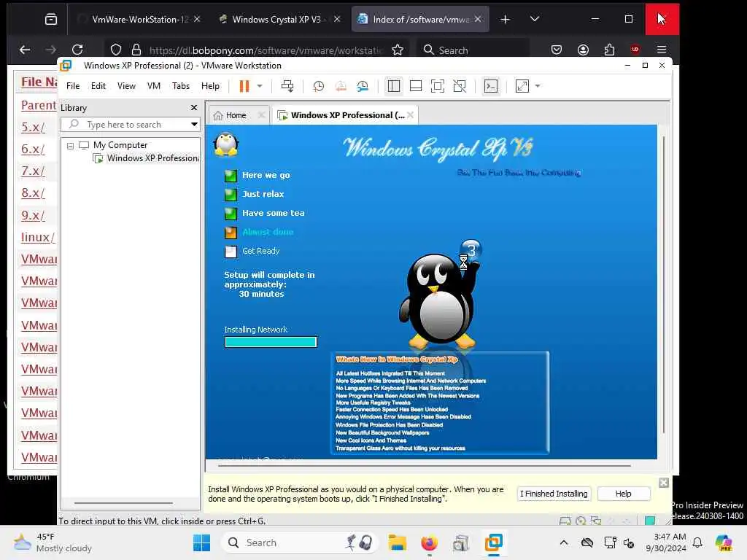
Task: Open the View menu in VMware
Action: click(126, 86)
